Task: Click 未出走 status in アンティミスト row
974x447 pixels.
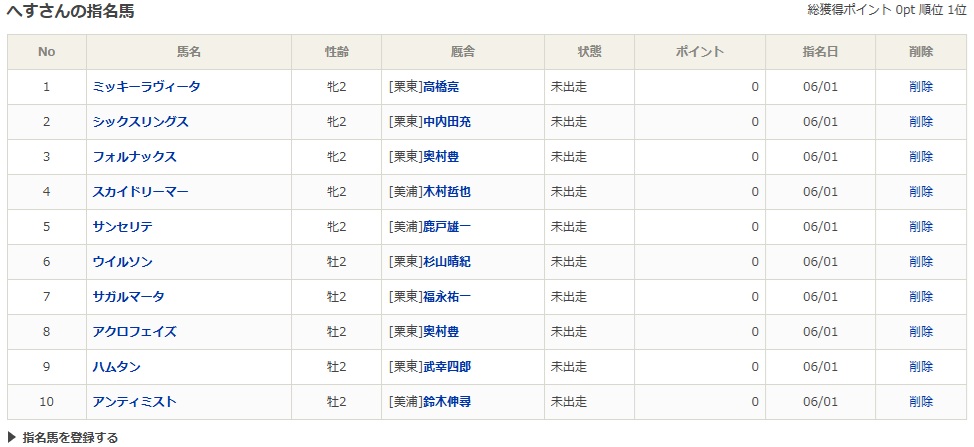Action: pyautogui.click(x=569, y=402)
